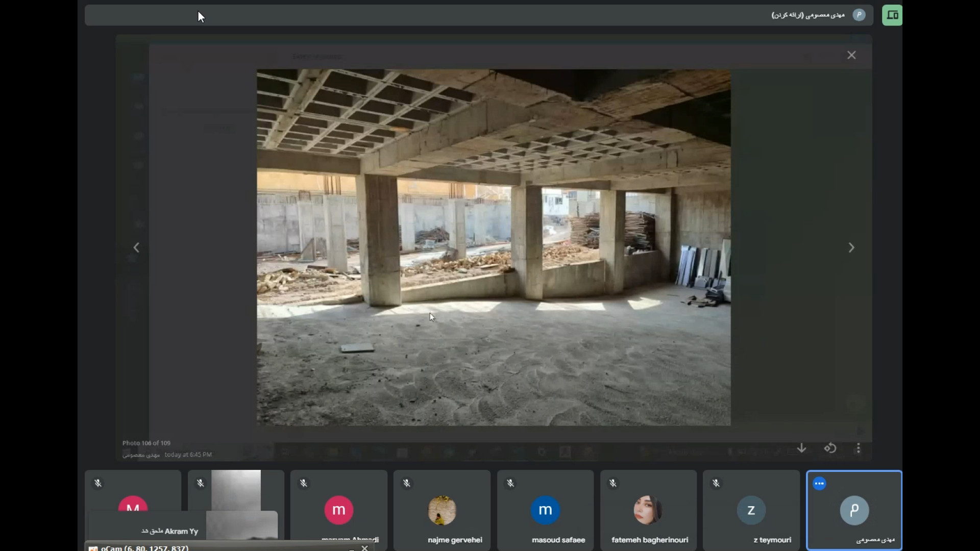Click z teymouri's grey z avatar
980x551 pixels.
point(751,510)
